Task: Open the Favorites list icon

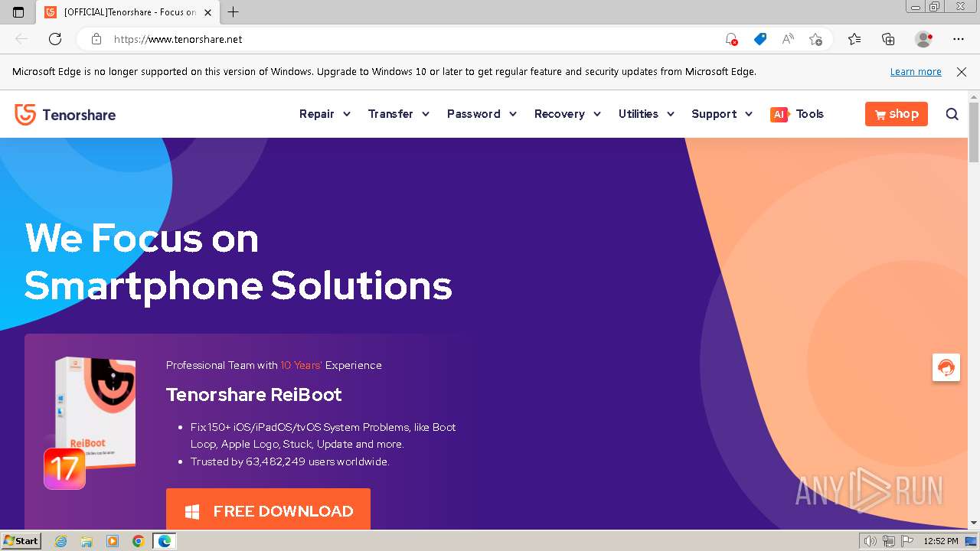Action: click(x=854, y=39)
